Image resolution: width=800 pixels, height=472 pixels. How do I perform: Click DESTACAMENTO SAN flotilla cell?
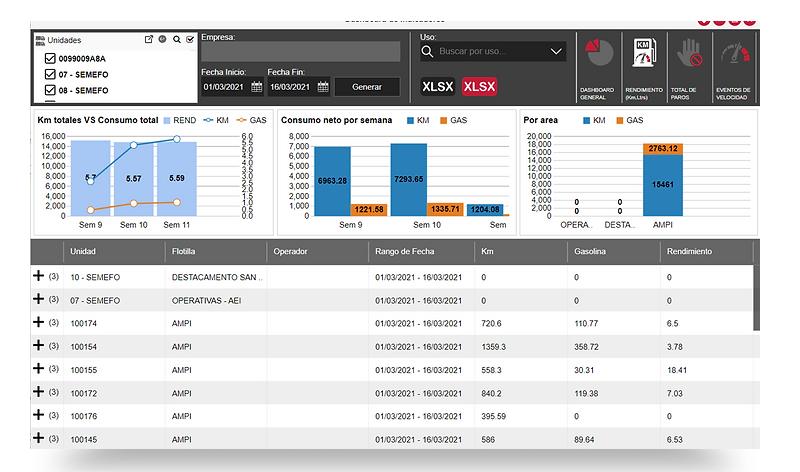click(x=217, y=277)
